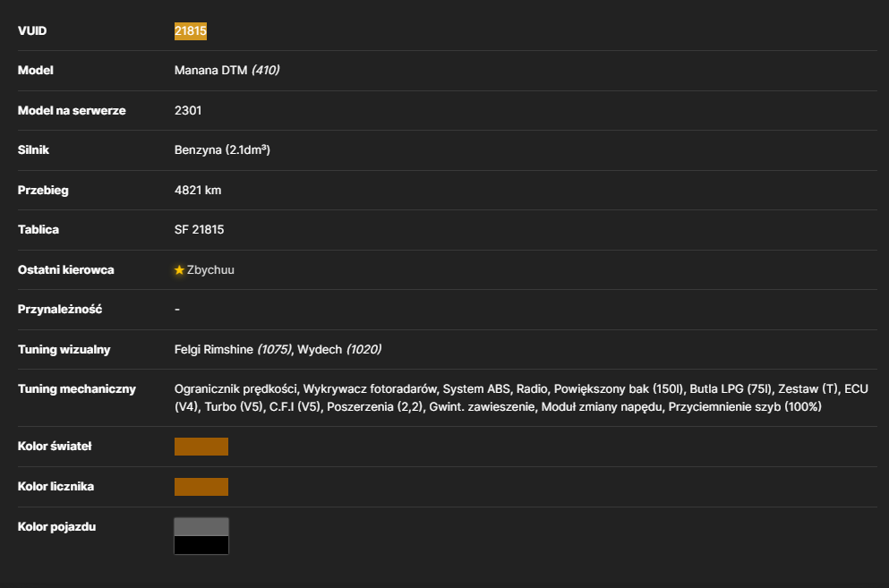The width and height of the screenshot is (889, 588).
Task: Click the gold star next to Zbychuu
Action: click(179, 270)
